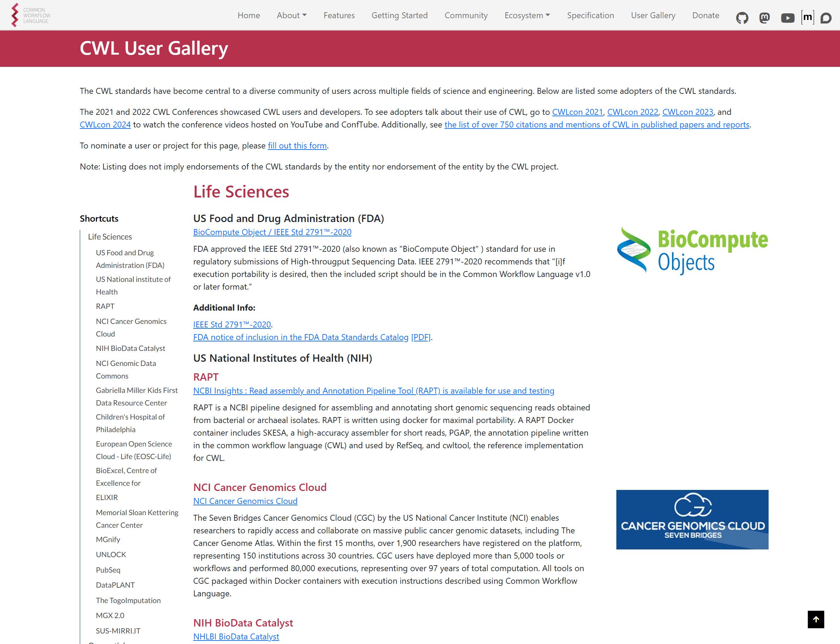Jump to NIH BioData Catalyst shortcut
Screen dimensions: 840x644
[x=130, y=348]
